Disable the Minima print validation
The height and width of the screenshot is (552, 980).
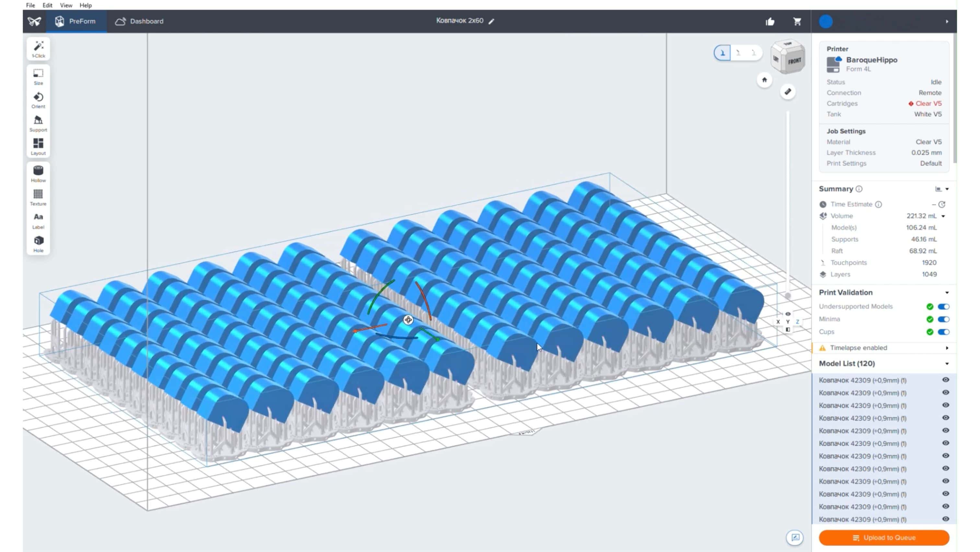pos(944,319)
